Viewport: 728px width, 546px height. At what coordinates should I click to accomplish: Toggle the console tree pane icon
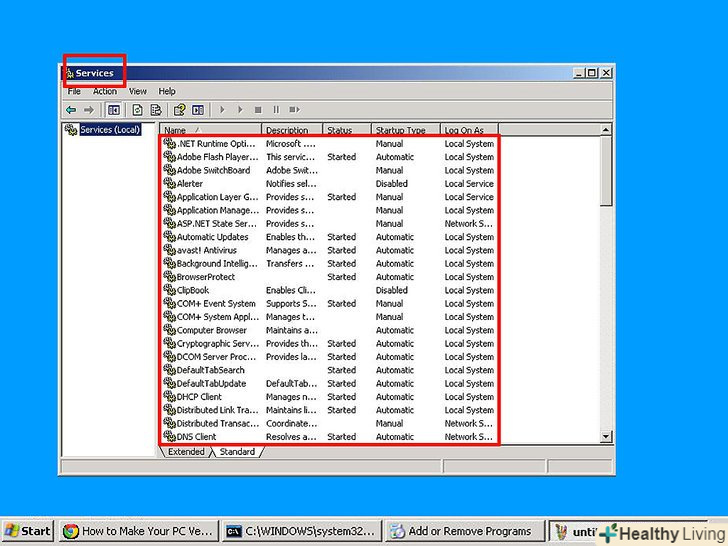114,109
